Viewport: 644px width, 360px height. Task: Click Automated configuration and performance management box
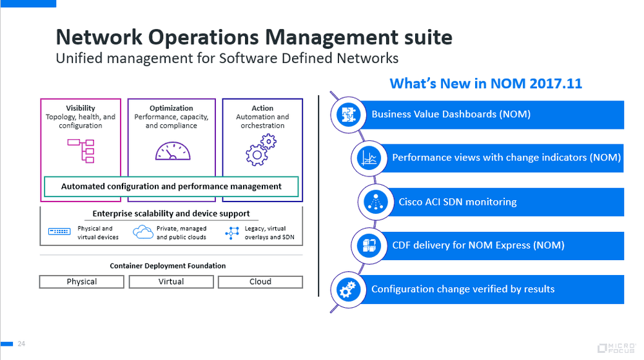click(x=171, y=187)
